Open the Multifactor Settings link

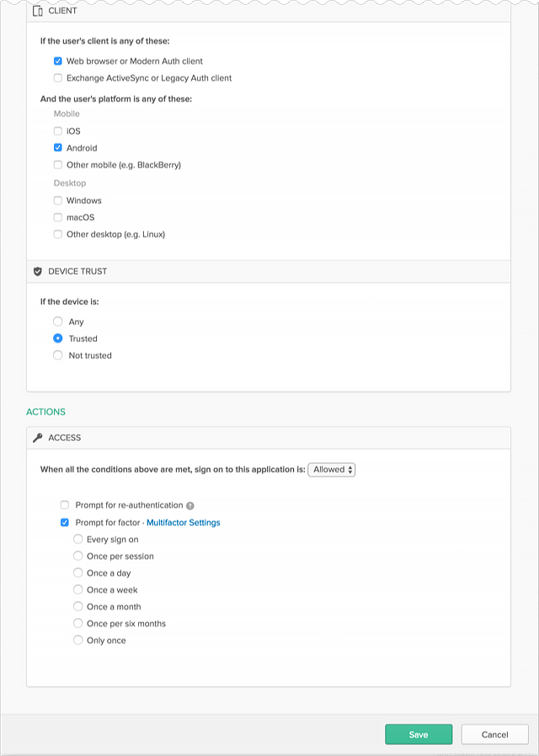(183, 523)
